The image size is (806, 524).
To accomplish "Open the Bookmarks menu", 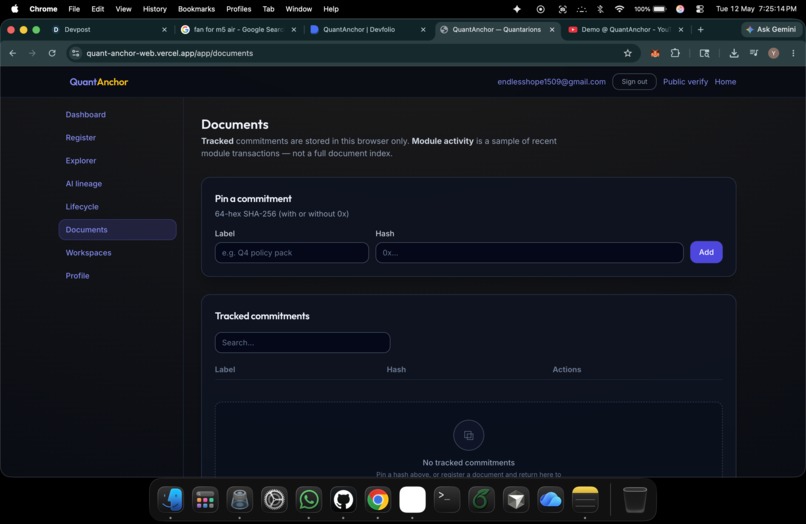I will [196, 9].
